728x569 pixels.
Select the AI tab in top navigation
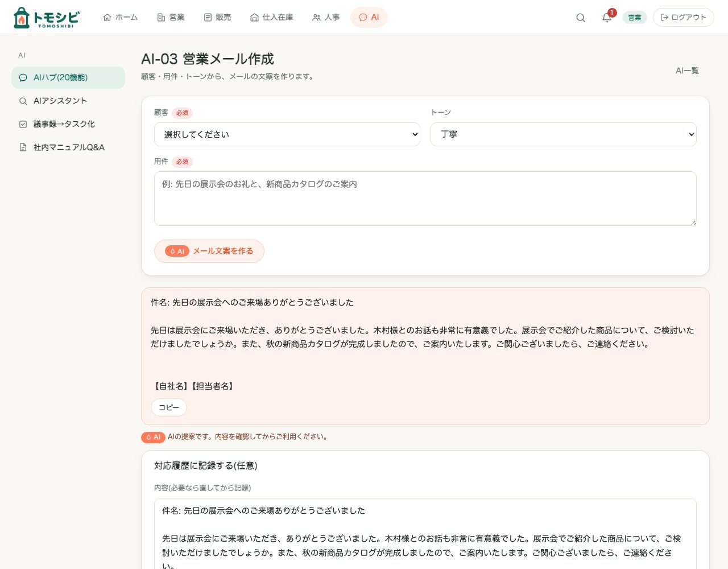click(369, 18)
